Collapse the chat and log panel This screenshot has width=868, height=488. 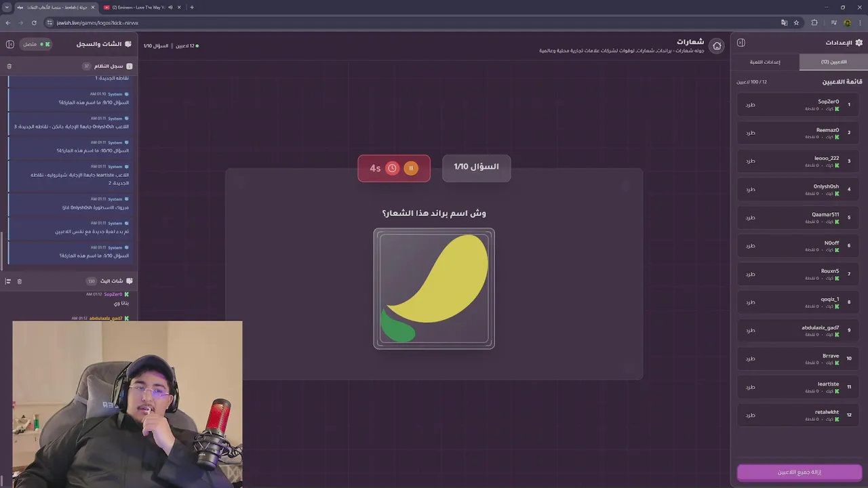(x=10, y=44)
